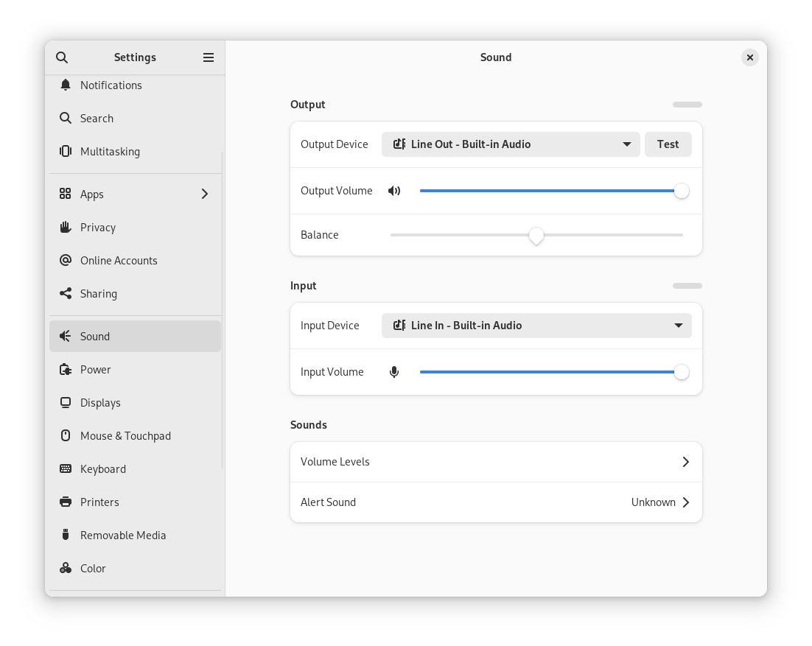Click the battery icon beside Power

tap(65, 369)
